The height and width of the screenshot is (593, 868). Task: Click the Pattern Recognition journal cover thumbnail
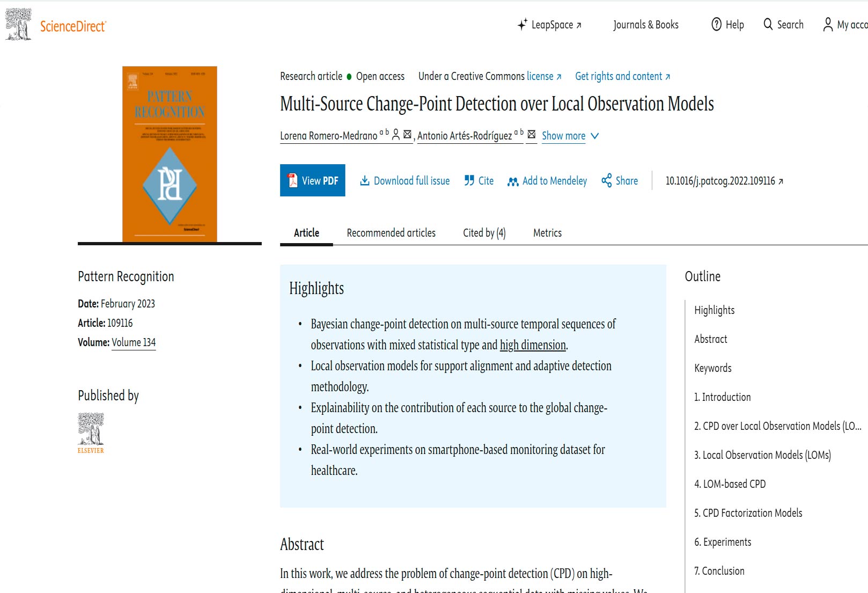click(170, 154)
